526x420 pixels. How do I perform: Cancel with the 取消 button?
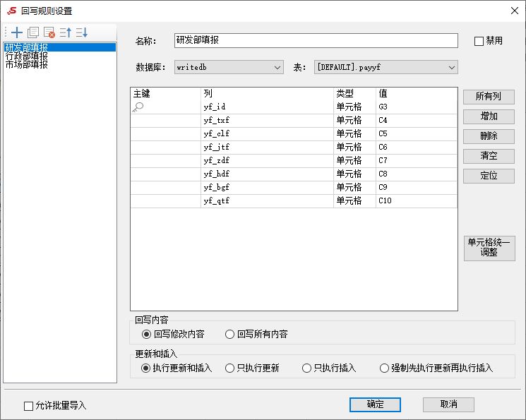(x=448, y=404)
